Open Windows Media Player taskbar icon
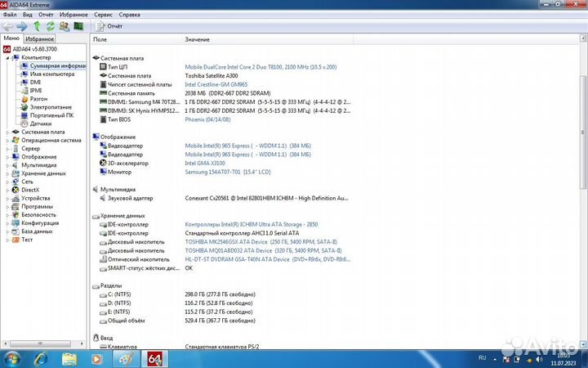Viewport: 588px width, 368px height. pos(96,359)
